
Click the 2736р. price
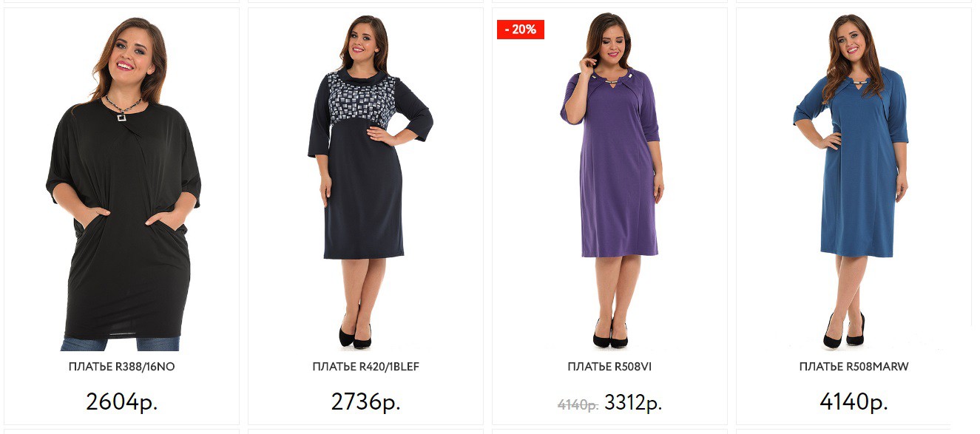(x=366, y=402)
